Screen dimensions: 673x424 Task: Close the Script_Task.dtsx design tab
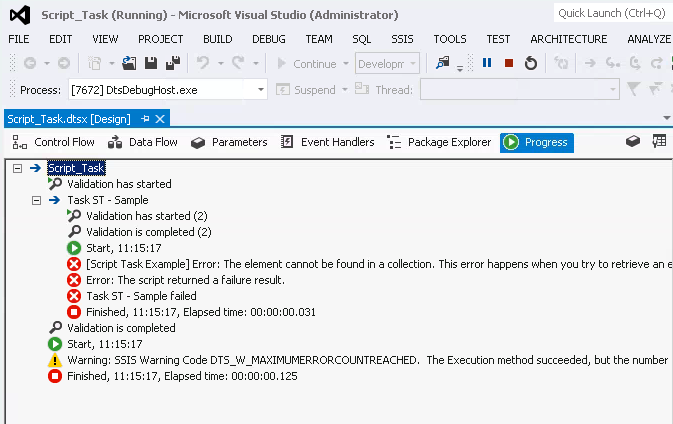tap(161, 118)
